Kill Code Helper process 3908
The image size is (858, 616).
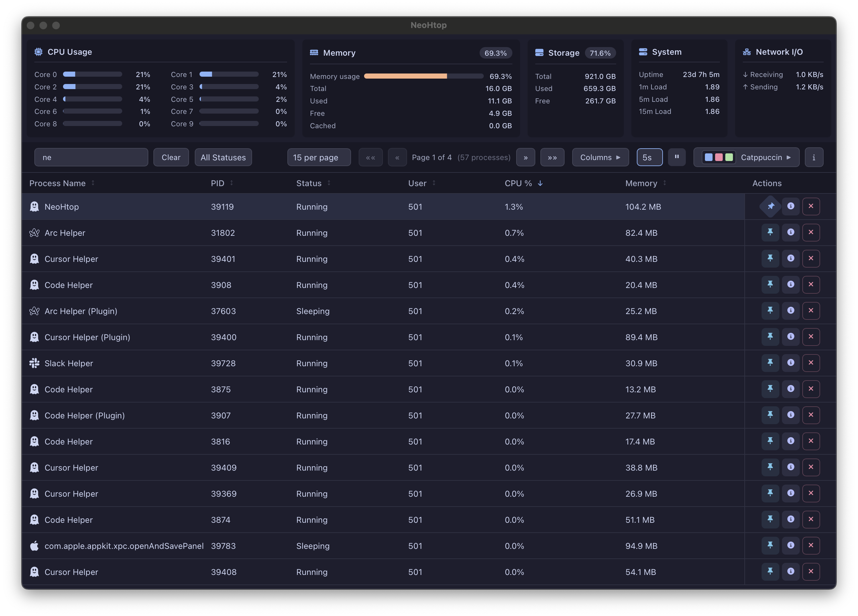point(811,285)
